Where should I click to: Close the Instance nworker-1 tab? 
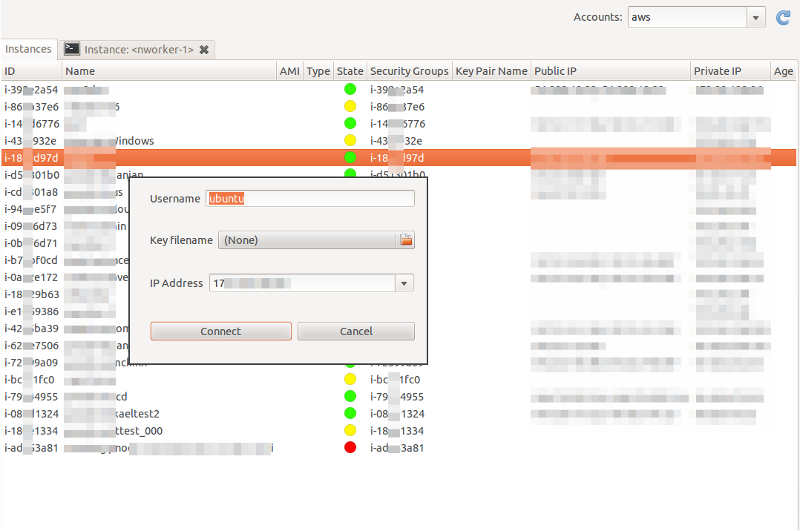point(204,49)
